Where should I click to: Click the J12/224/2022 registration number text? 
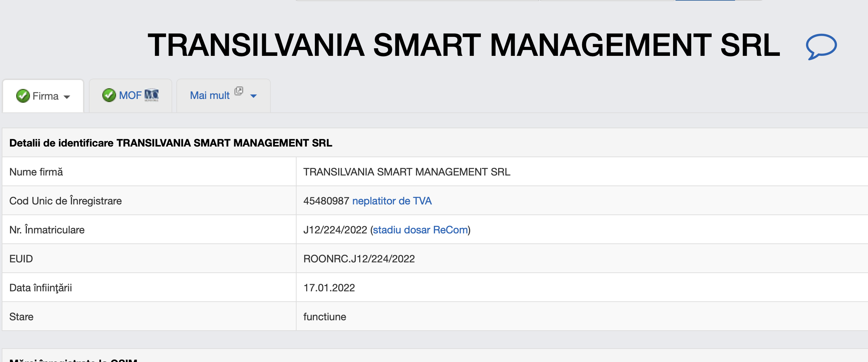tap(335, 230)
